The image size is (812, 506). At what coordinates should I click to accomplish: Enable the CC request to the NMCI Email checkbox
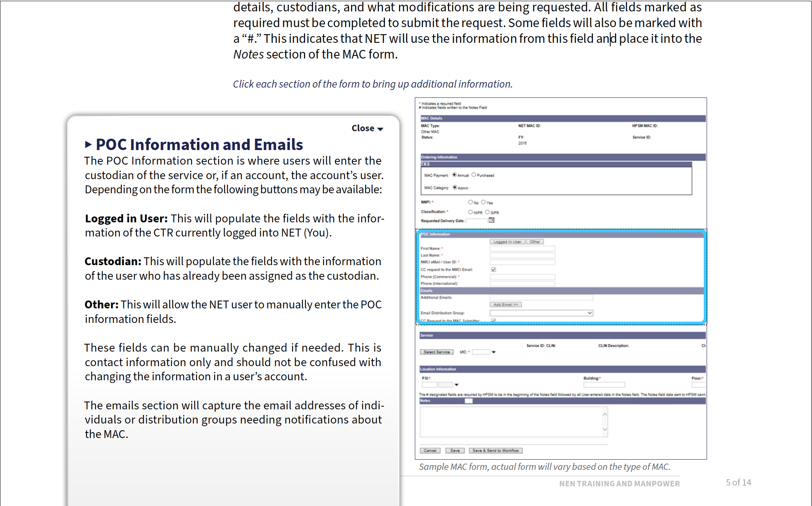point(493,269)
